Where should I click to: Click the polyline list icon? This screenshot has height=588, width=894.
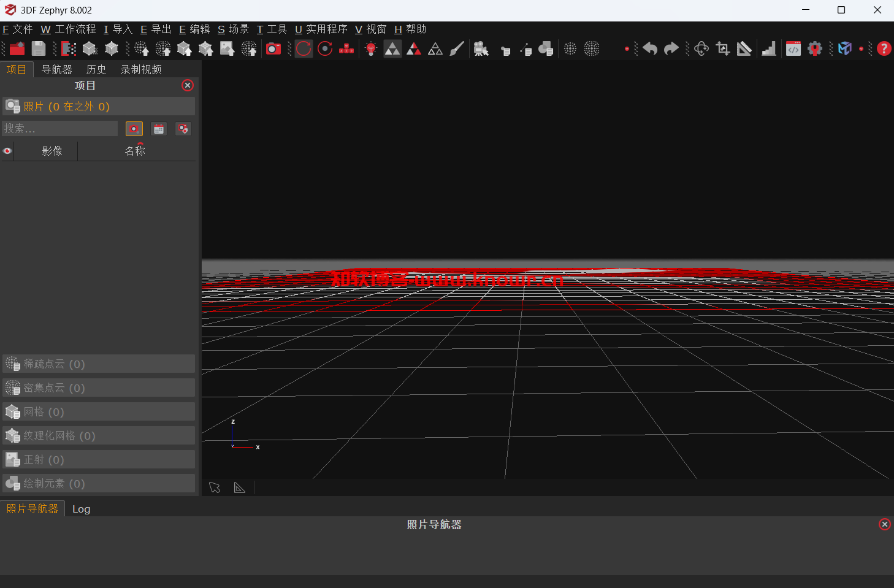coord(526,50)
